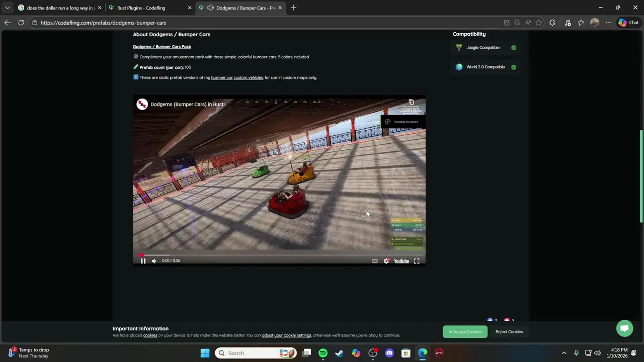Open Microsoft Store from the taskbar
The height and width of the screenshot is (362, 644).
click(x=406, y=353)
